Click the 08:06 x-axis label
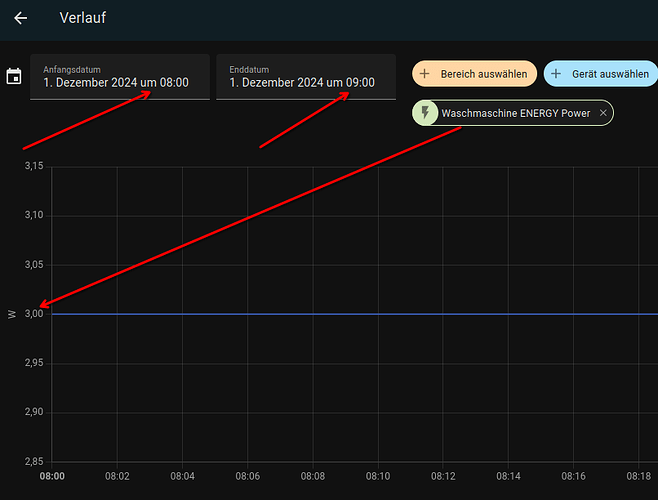Viewport: 658px width, 500px height. (x=248, y=476)
